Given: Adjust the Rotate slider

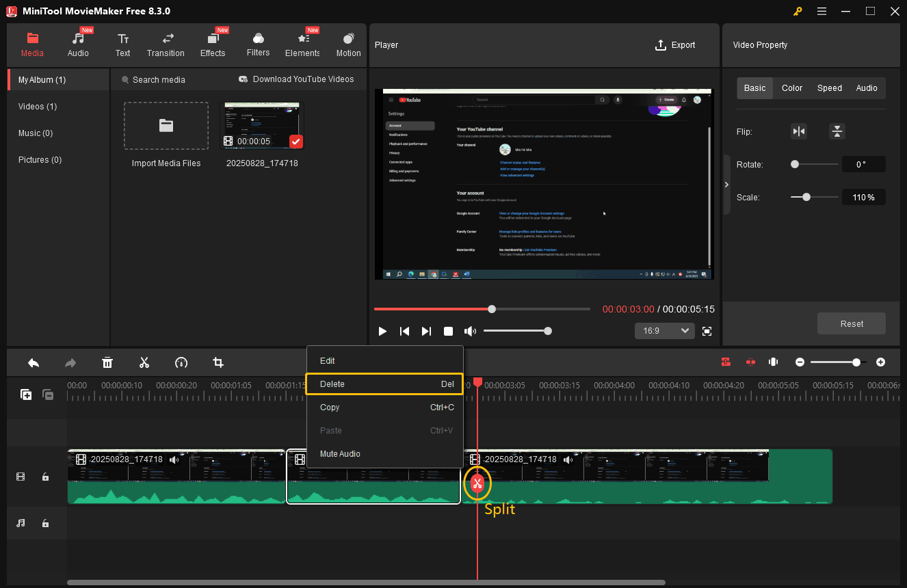Looking at the screenshot, I should click(815, 164).
